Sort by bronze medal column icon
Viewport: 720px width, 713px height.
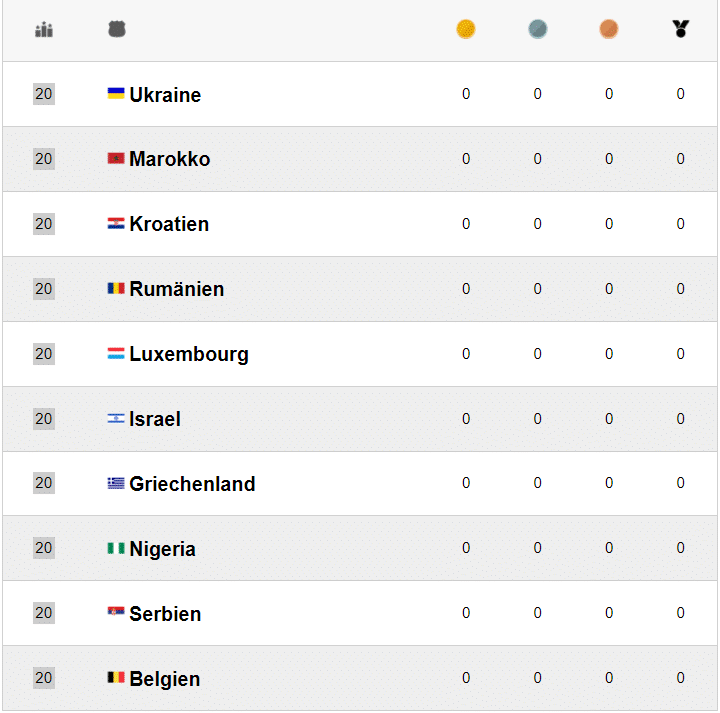pyautogui.click(x=609, y=29)
